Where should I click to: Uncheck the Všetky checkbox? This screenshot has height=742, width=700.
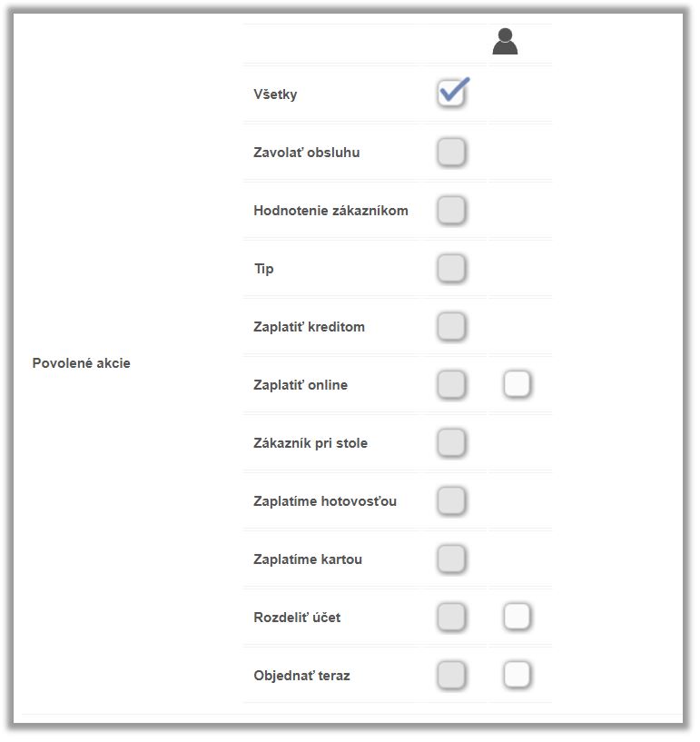[451, 94]
